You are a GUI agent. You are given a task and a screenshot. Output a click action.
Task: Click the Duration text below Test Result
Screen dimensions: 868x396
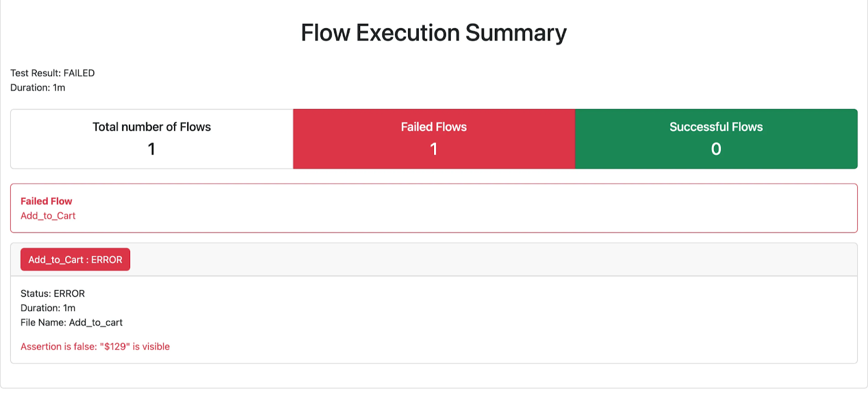pos(37,88)
